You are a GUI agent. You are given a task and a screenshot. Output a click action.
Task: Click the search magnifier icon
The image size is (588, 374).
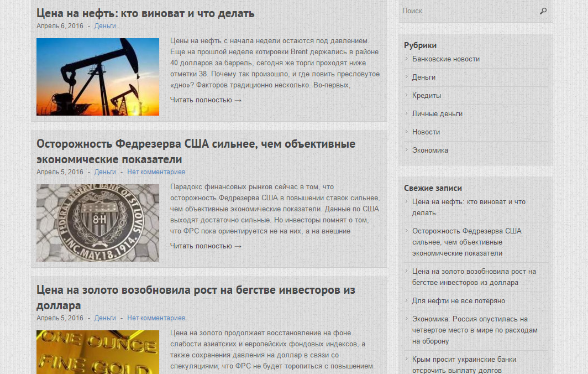tap(543, 11)
